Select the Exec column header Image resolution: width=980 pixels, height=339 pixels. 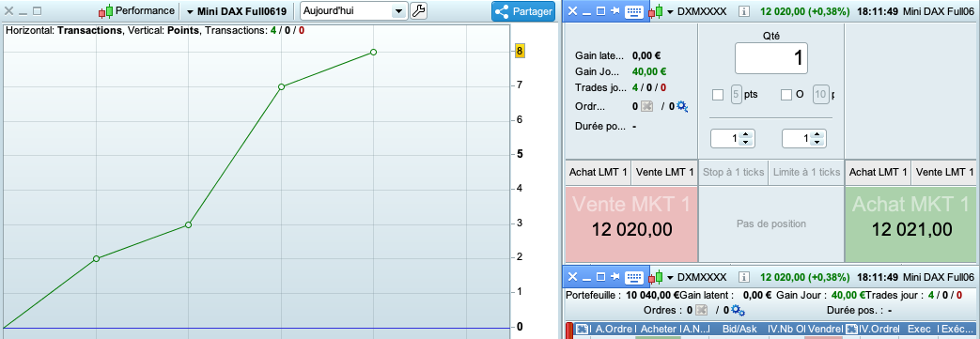point(919,329)
